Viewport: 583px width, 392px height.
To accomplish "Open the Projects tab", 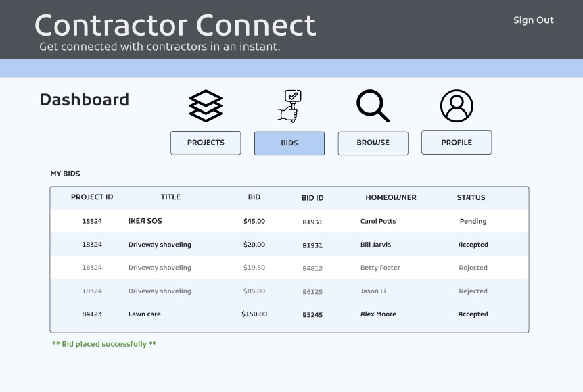I will point(206,143).
